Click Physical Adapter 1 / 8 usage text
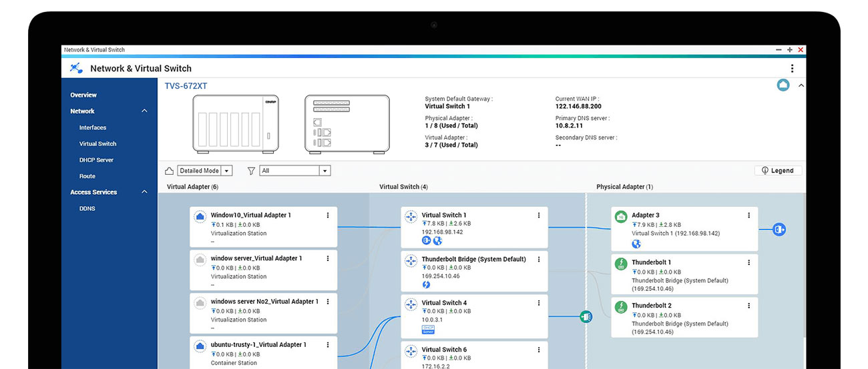 [x=451, y=125]
